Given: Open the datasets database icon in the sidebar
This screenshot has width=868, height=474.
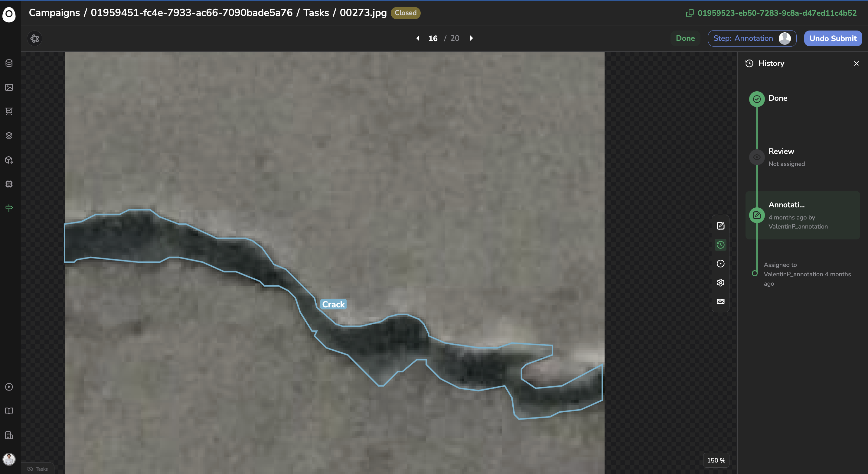Looking at the screenshot, I should (x=9, y=63).
